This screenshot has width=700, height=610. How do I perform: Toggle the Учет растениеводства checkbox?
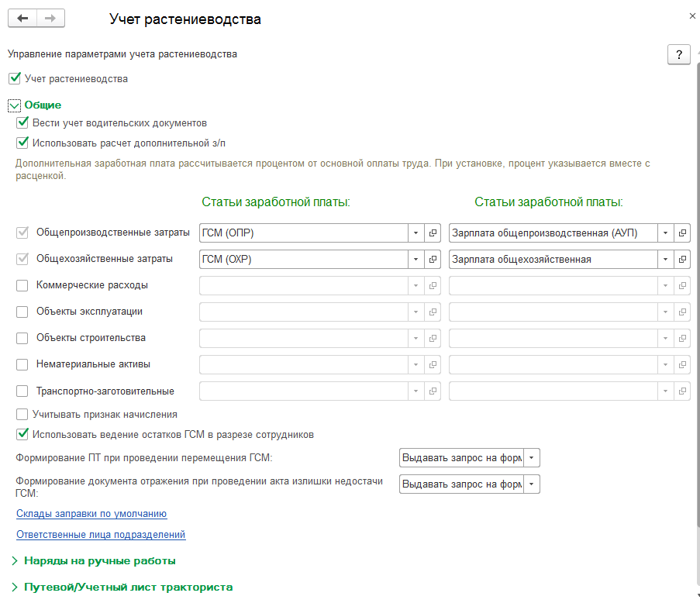[x=15, y=78]
